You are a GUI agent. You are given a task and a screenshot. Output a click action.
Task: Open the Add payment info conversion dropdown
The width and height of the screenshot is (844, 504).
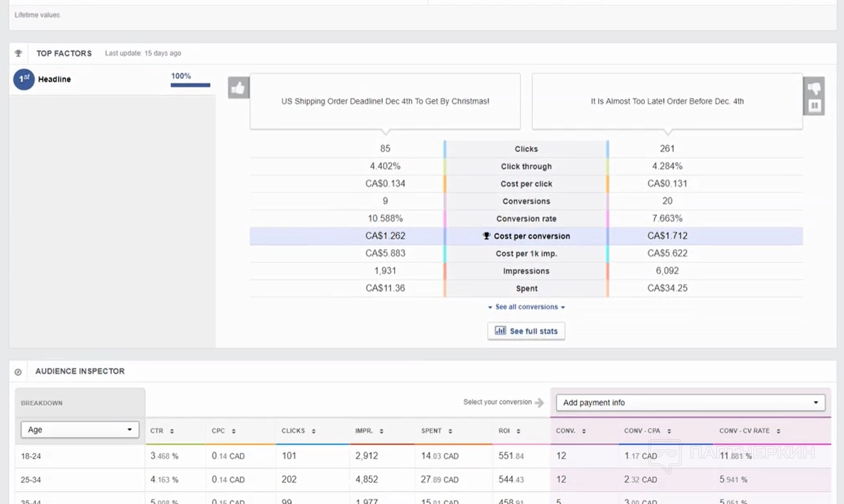[690, 403]
